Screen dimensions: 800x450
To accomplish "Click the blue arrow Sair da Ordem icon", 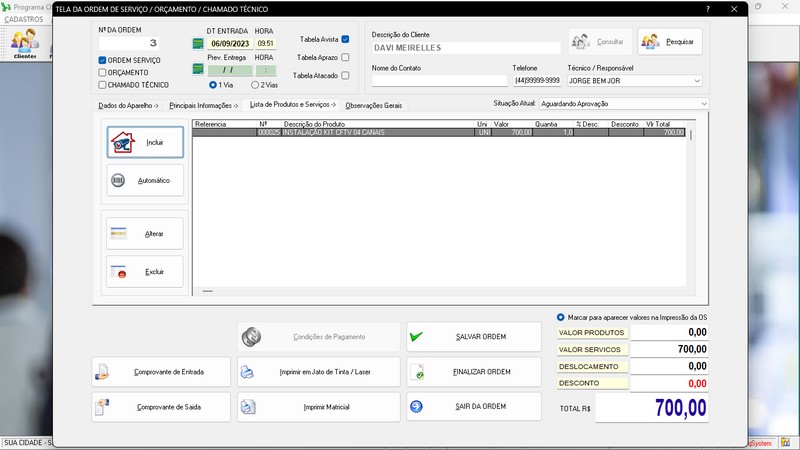I will point(416,407).
